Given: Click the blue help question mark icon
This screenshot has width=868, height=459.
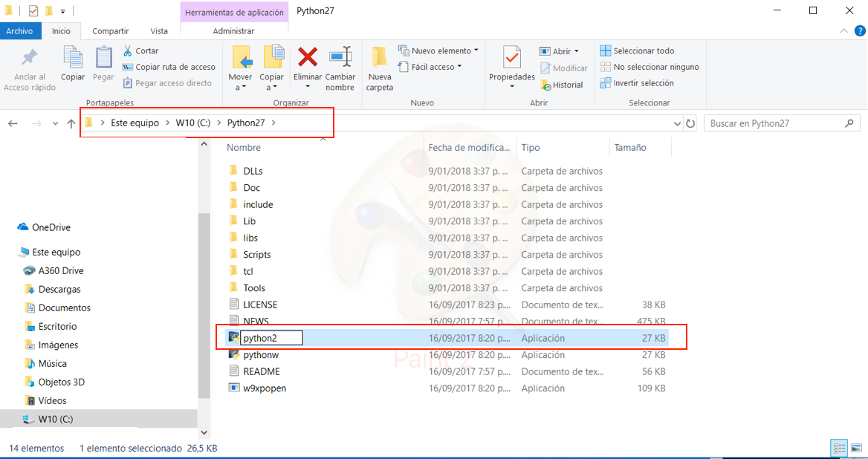Looking at the screenshot, I should (x=860, y=31).
